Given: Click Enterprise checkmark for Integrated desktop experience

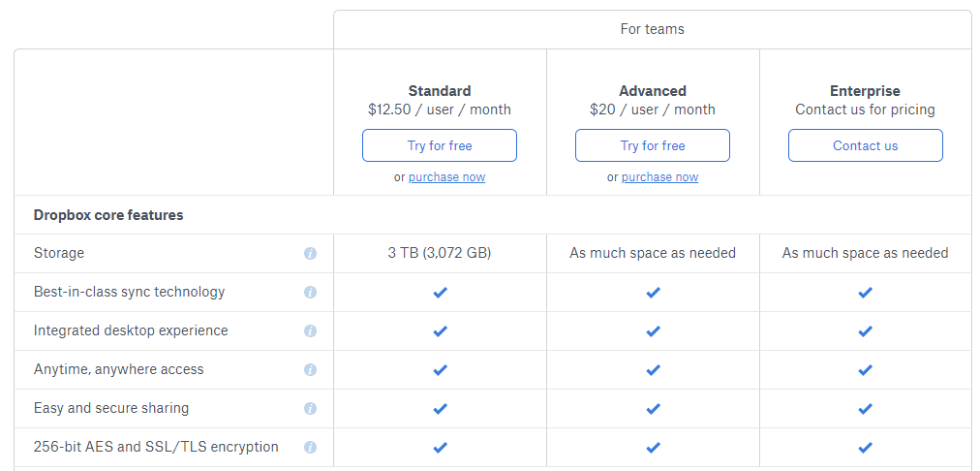Looking at the screenshot, I should [x=865, y=330].
